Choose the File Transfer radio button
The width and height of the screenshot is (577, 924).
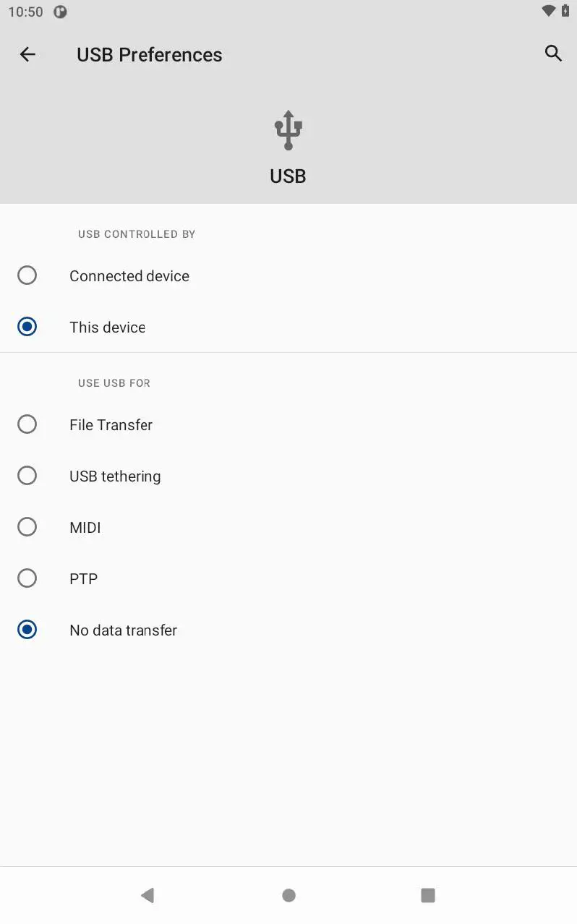point(27,424)
